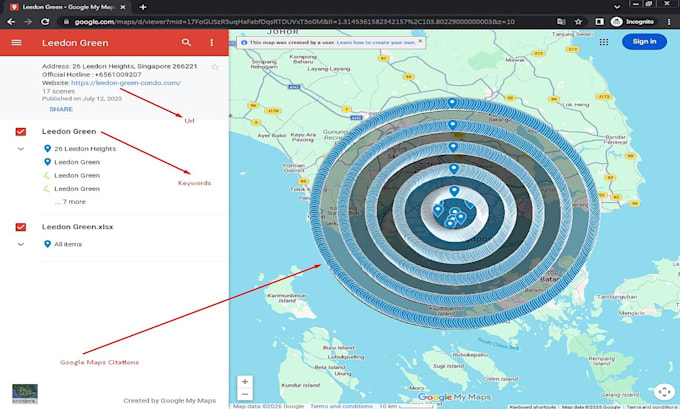Collapse the Leedon Green.xlsx layer chevron

pyautogui.click(x=20, y=244)
